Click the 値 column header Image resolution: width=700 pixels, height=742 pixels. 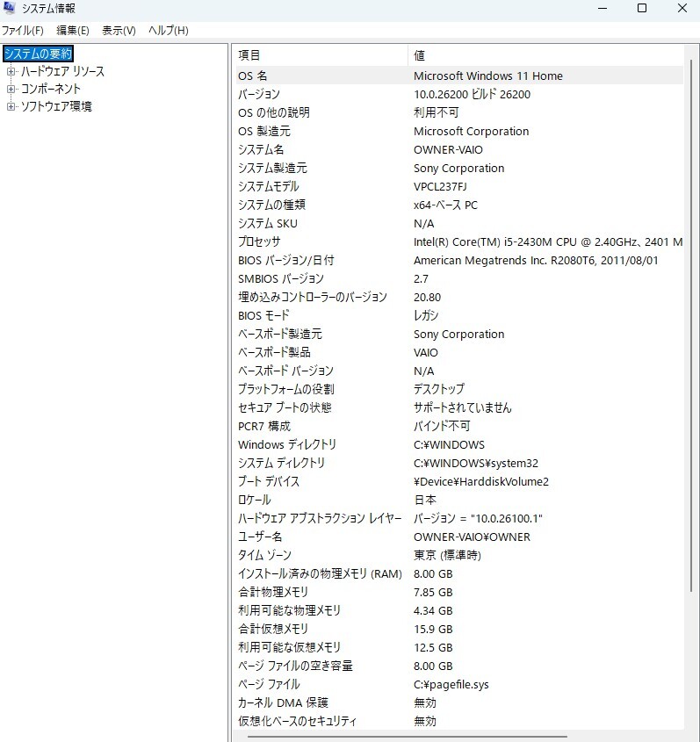pyautogui.click(x=545, y=55)
